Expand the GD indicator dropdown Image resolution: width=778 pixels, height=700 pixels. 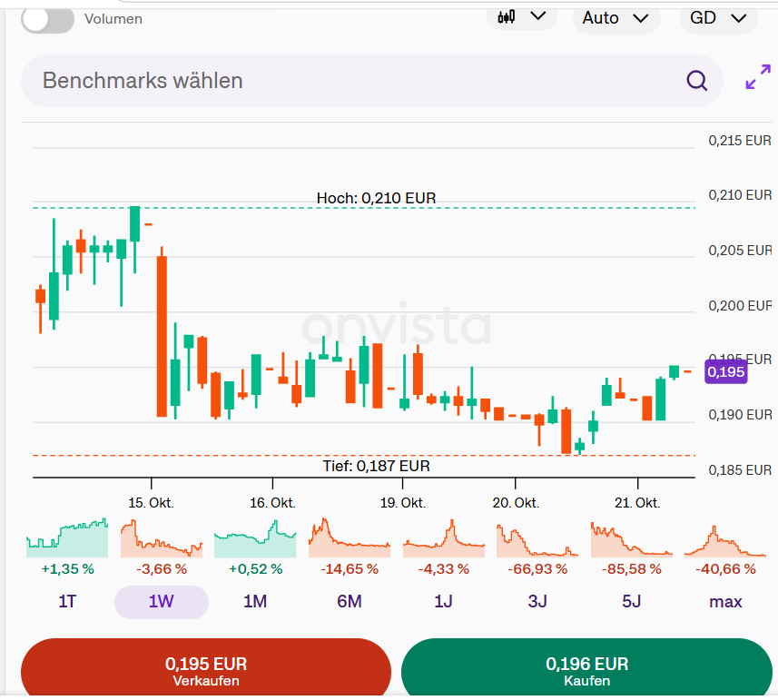[718, 18]
